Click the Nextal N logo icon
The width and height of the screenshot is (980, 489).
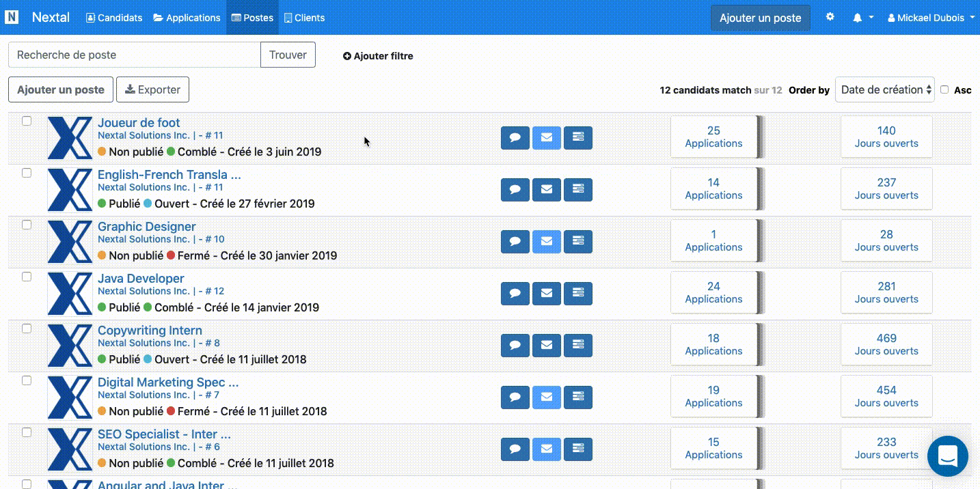pos(12,17)
